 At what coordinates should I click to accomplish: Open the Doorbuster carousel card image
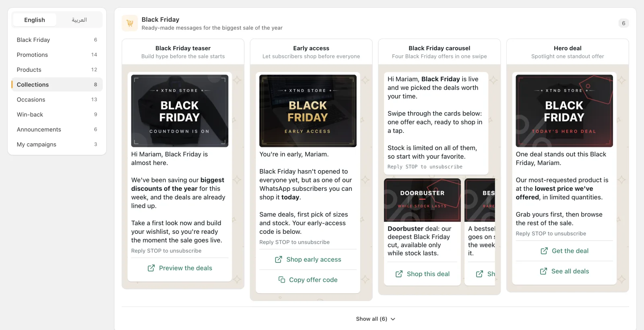(x=422, y=200)
